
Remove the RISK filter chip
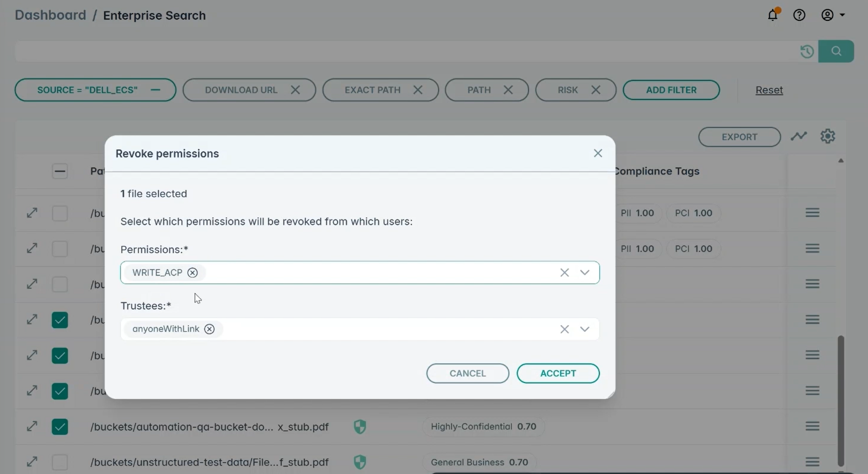click(x=596, y=90)
